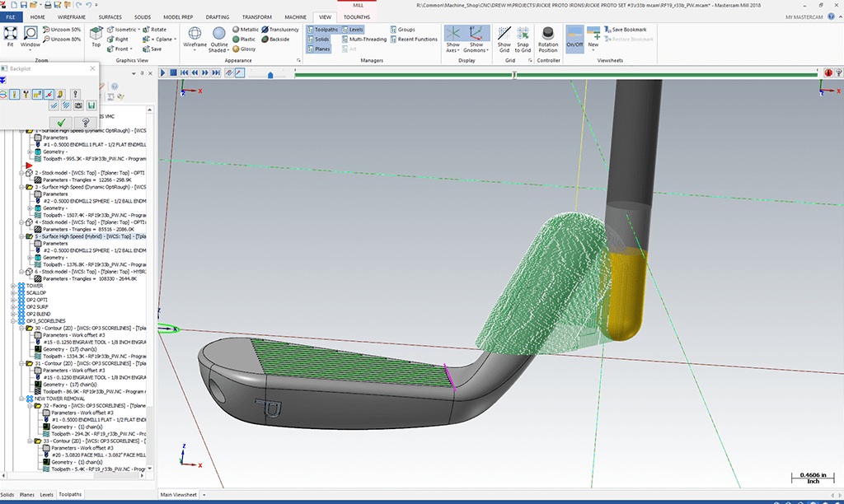Viewport: 844px width, 504px height.
Task: Toggle Groups manager visibility
Action: coord(402,30)
